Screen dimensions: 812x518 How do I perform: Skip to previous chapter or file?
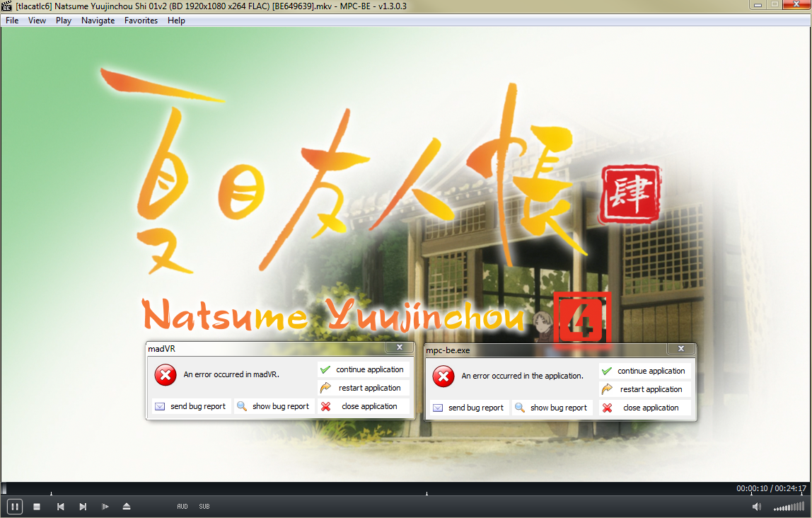tap(61, 507)
